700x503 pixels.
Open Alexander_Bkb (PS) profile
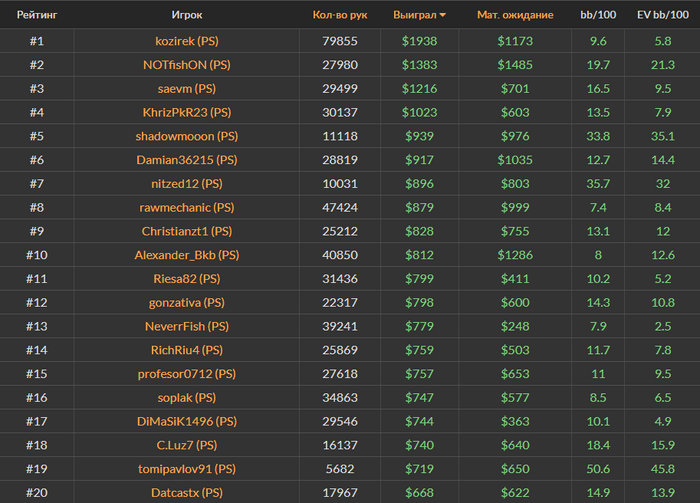point(186,255)
